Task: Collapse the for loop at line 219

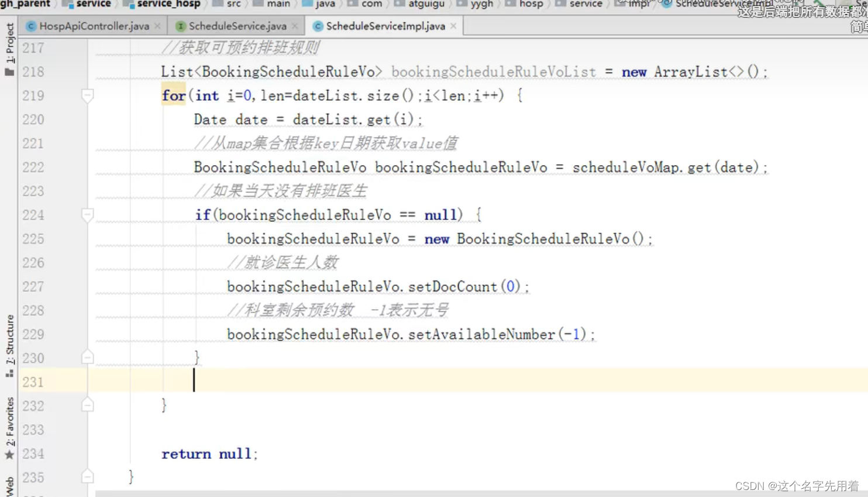Action: coord(87,95)
